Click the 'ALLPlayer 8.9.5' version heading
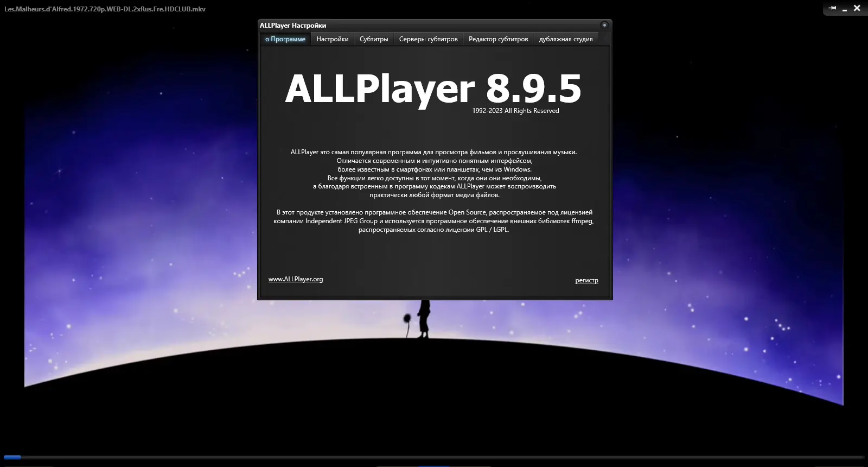 coord(433,89)
